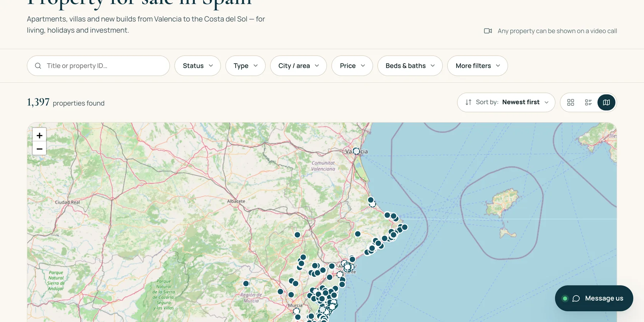644x322 pixels.
Task: Click the sort arrows icon
Action: pos(468,102)
